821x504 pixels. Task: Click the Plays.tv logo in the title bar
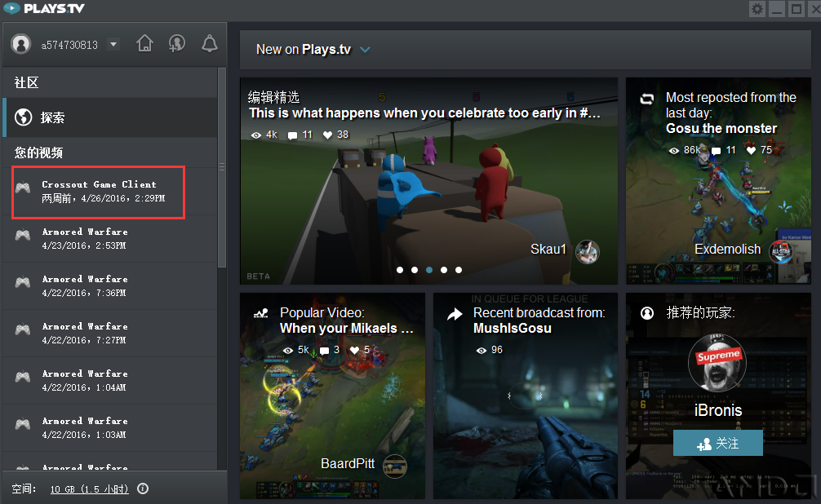coord(44,8)
